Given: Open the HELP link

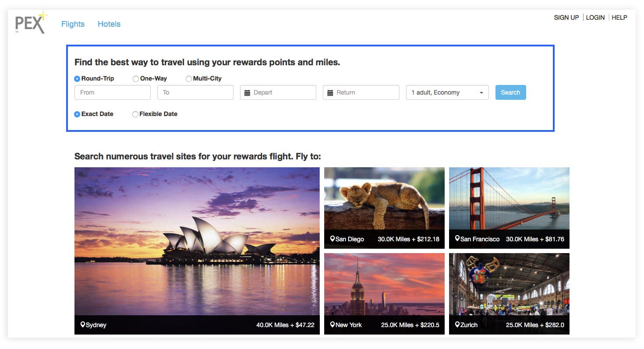Looking at the screenshot, I should [619, 18].
